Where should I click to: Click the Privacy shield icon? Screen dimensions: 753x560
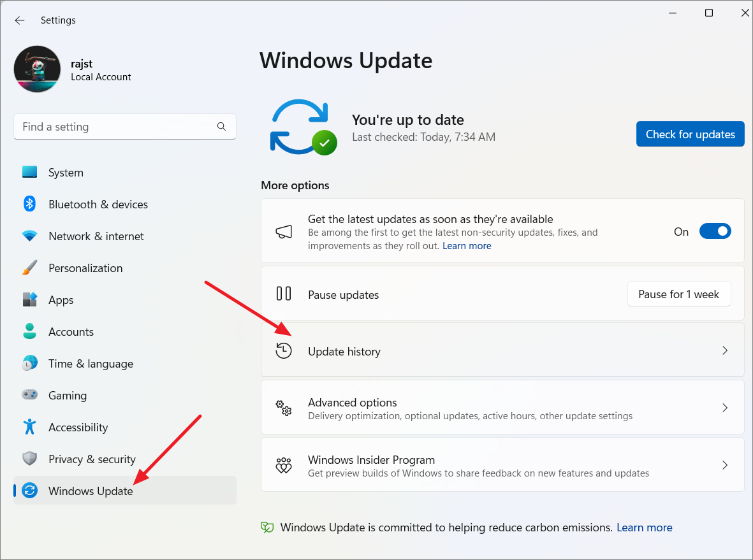[x=30, y=458]
